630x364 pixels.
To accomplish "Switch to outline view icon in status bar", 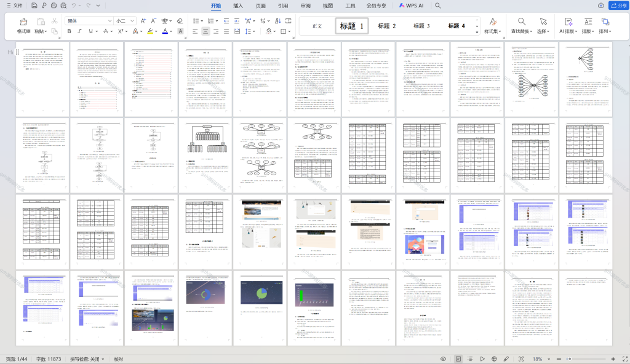I will coord(469,359).
